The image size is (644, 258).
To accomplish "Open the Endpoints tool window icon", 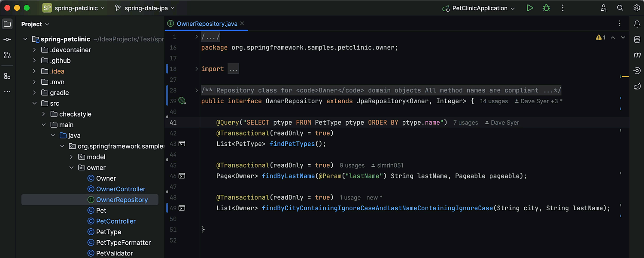I will (637, 71).
